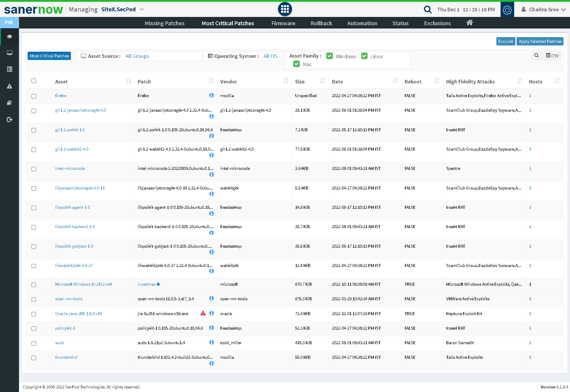
Task: Switch to the Rollback tab
Action: pos(321,23)
